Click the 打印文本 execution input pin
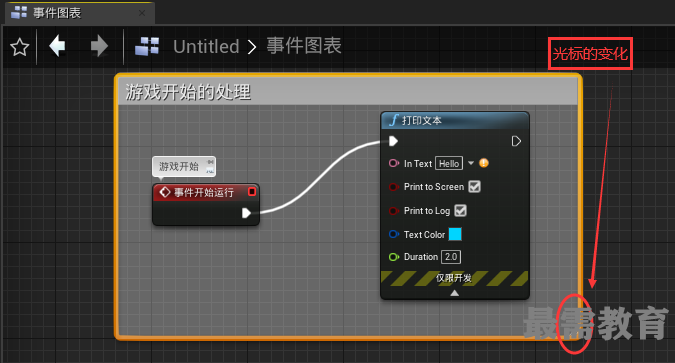Screen dimensions: 675x363 pos(393,141)
